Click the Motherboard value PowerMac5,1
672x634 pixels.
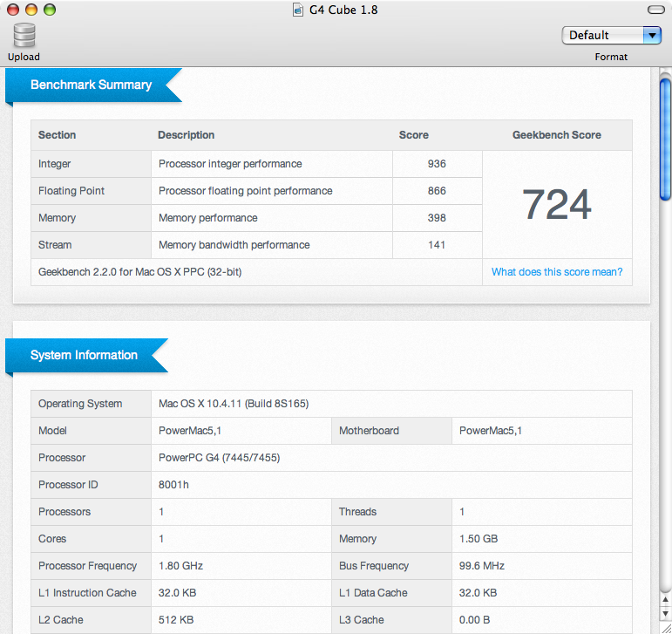coord(491,431)
